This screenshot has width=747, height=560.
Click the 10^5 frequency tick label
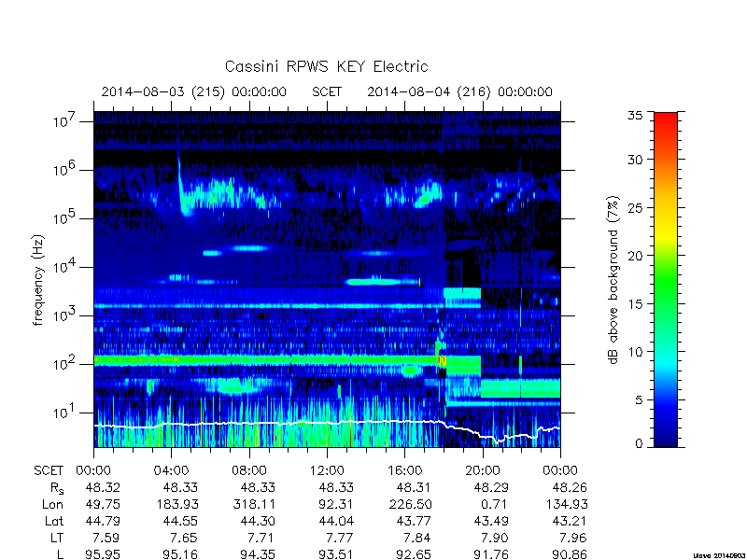(65, 218)
